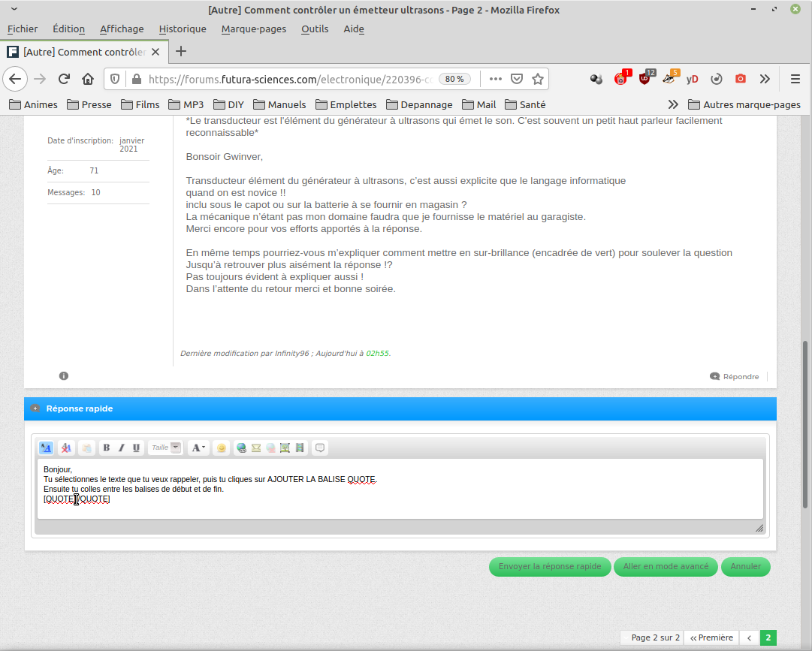The height and width of the screenshot is (651, 812).
Task: Click the insert email link icon
Action: 256,448
